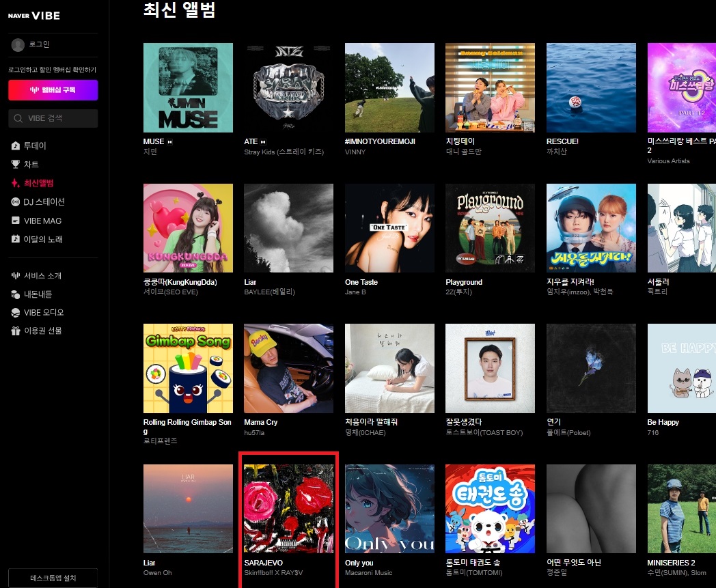Open the ATE album cover
This screenshot has width=716, height=588.
(x=288, y=87)
